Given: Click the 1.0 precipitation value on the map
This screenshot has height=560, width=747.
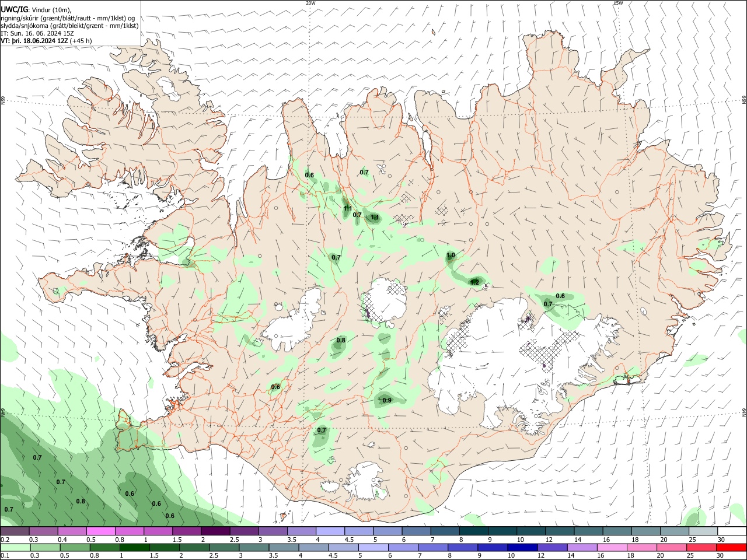Looking at the screenshot, I should (x=451, y=256).
